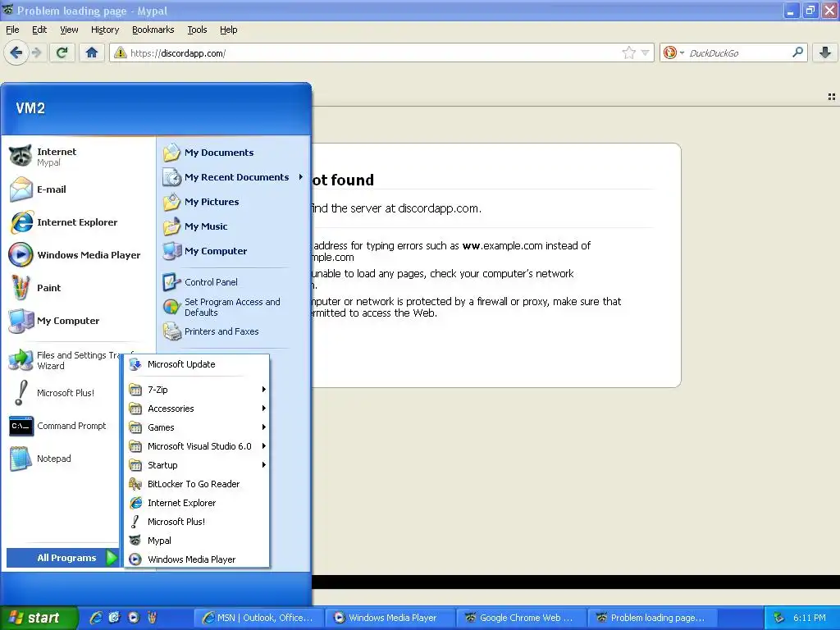The width and height of the screenshot is (840, 630).
Task: Expand the Startup program folder
Action: tap(197, 465)
